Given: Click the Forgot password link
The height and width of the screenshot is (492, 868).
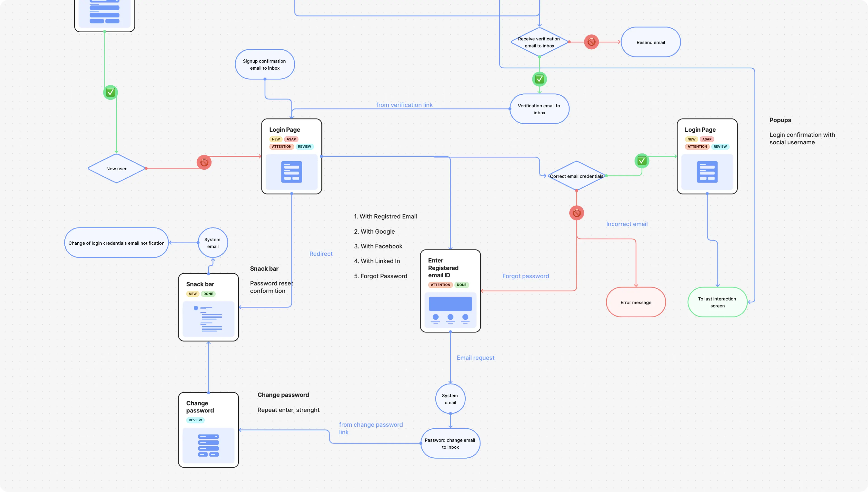Looking at the screenshot, I should point(526,276).
